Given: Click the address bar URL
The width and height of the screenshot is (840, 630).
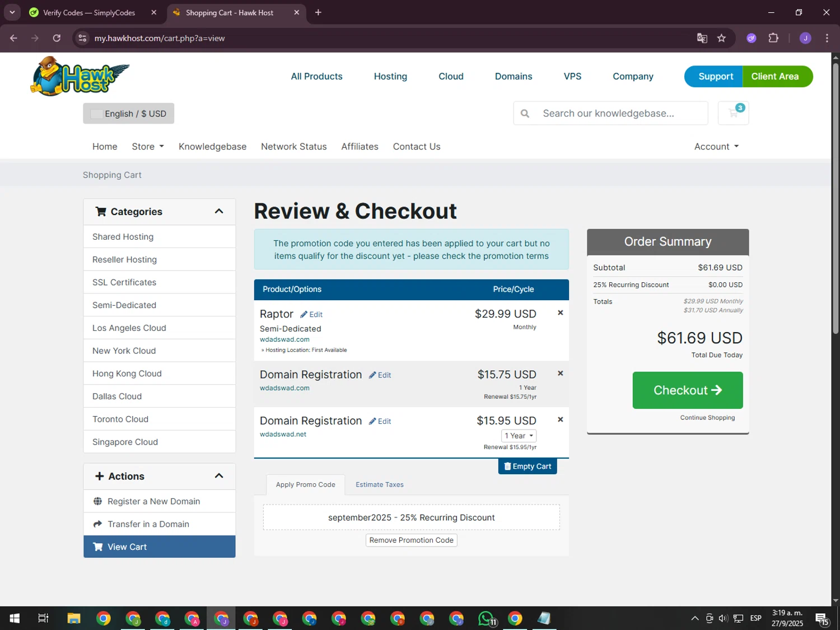Looking at the screenshot, I should [160, 38].
